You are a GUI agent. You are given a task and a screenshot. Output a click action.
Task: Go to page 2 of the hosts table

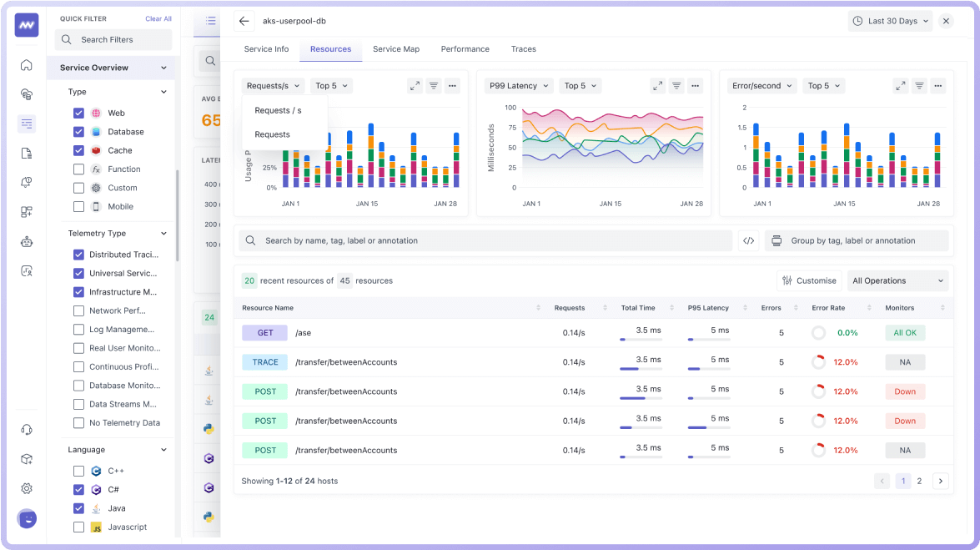[919, 481]
